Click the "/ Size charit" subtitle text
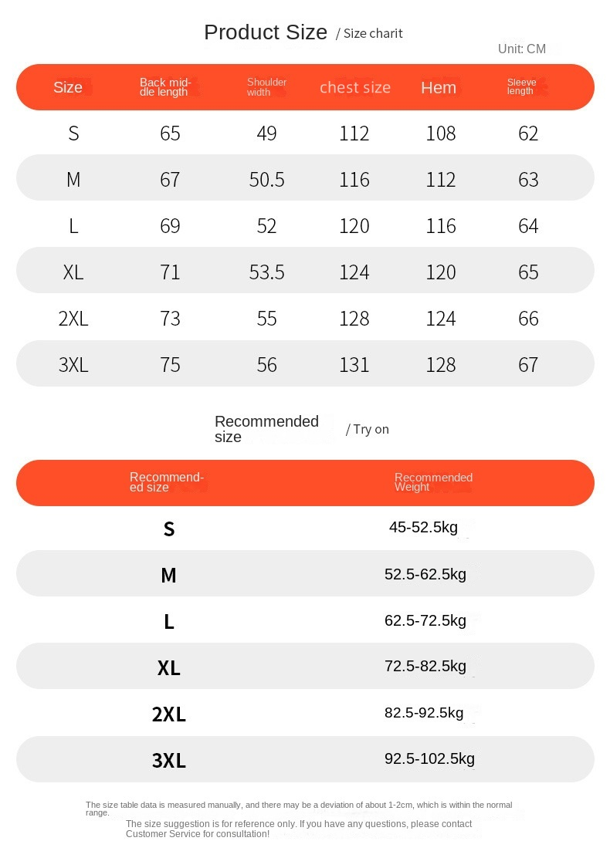Image resolution: width=610 pixels, height=868 pixels. pyautogui.click(x=369, y=33)
